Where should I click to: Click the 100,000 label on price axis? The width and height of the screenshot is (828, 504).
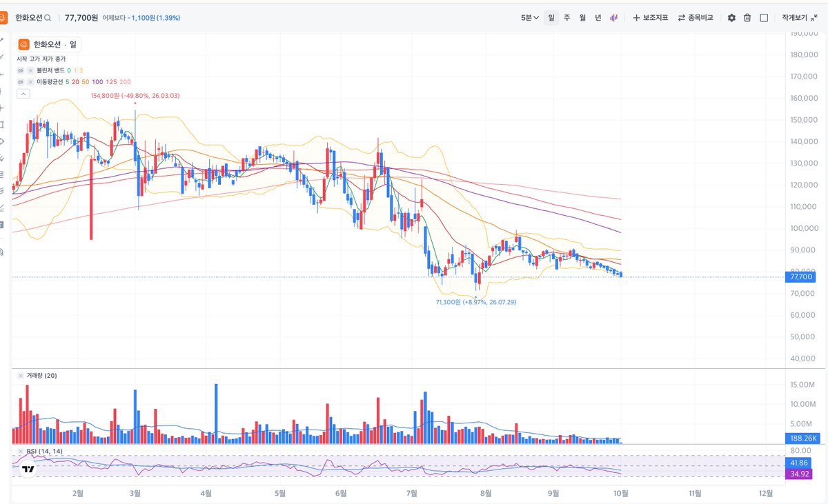(x=804, y=228)
